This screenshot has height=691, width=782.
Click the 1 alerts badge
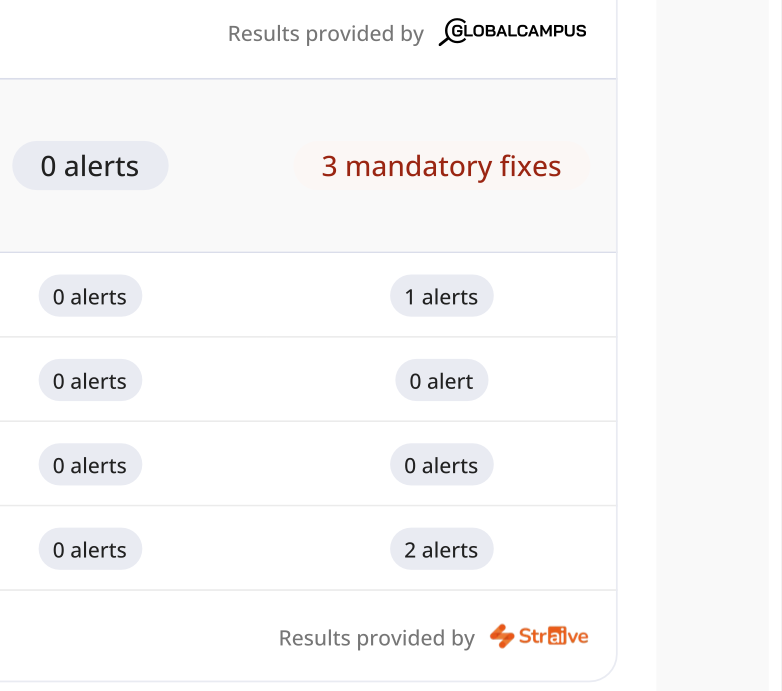click(x=441, y=296)
